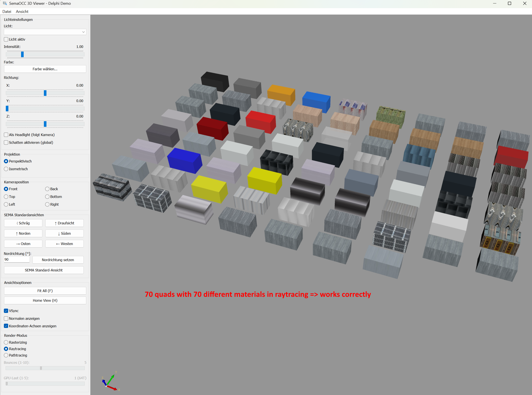Viewport: 532px width, 395px height.
Task: Click the Nordrichtung angle input field
Action: [x=17, y=260]
